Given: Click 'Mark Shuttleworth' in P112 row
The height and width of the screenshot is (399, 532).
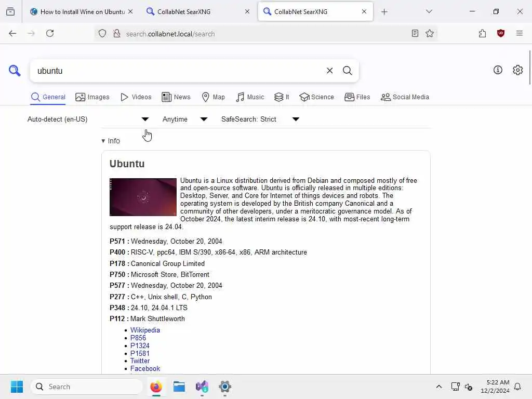Looking at the screenshot, I should (158, 318).
